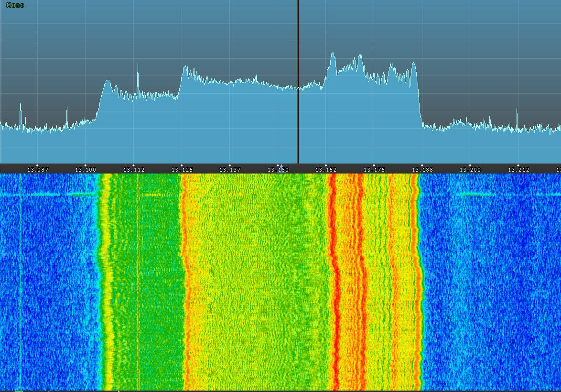Tune to 13.212 on the frequency scale

pos(518,170)
